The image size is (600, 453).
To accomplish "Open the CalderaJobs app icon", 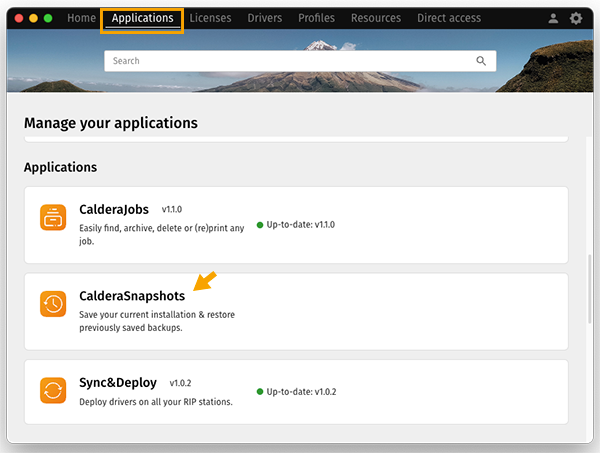I will tap(53, 217).
